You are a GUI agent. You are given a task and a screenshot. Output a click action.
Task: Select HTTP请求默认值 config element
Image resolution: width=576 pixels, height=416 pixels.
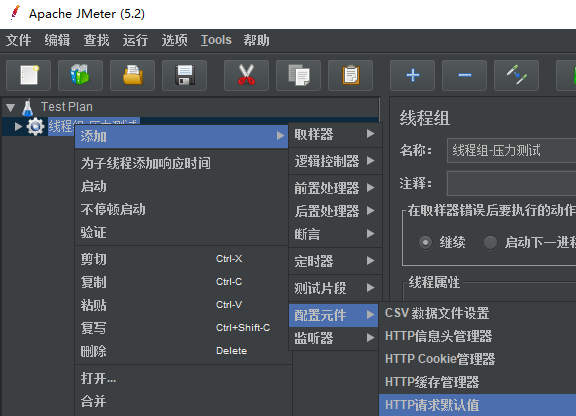point(478,405)
